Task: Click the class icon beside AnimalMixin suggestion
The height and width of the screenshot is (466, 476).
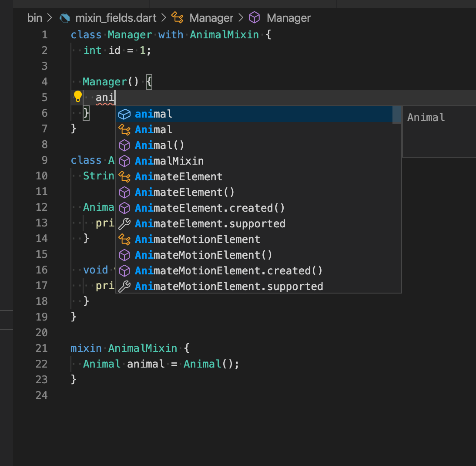Action: tap(124, 161)
